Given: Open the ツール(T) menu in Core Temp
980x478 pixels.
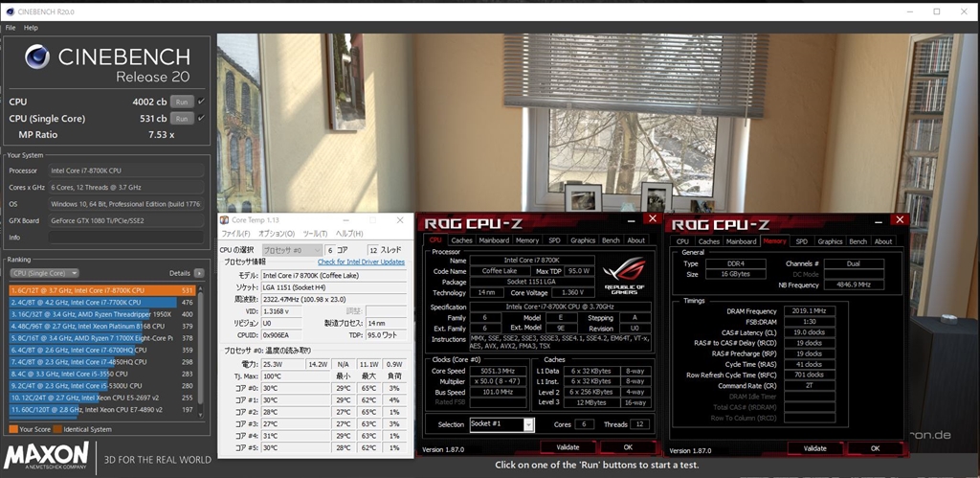Looking at the screenshot, I should pos(315,234).
